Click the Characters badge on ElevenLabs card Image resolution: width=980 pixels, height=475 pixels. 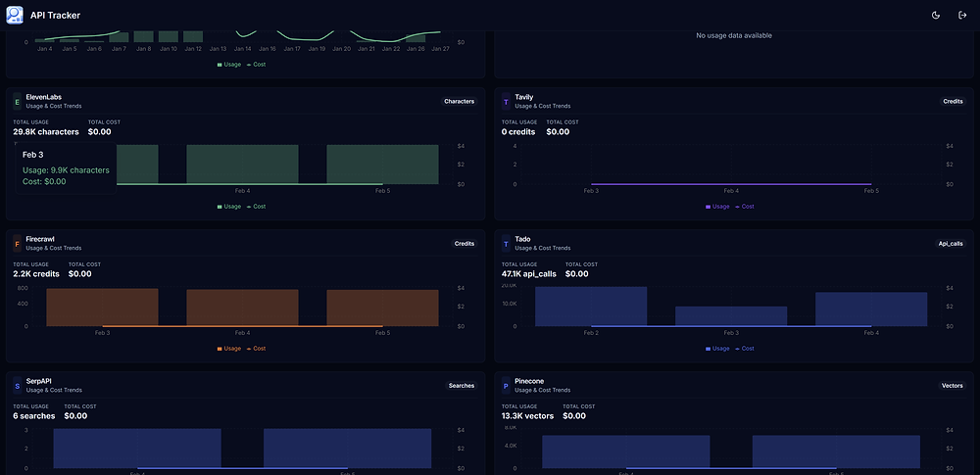tap(460, 101)
